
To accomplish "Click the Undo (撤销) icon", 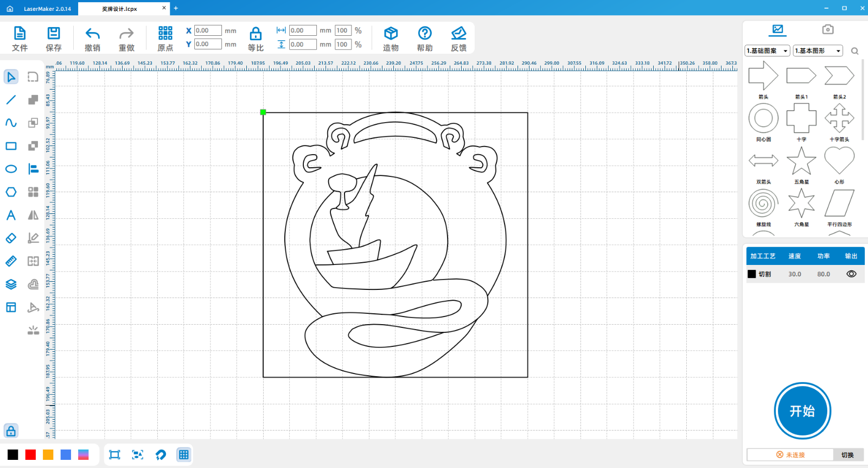I will coord(93,34).
